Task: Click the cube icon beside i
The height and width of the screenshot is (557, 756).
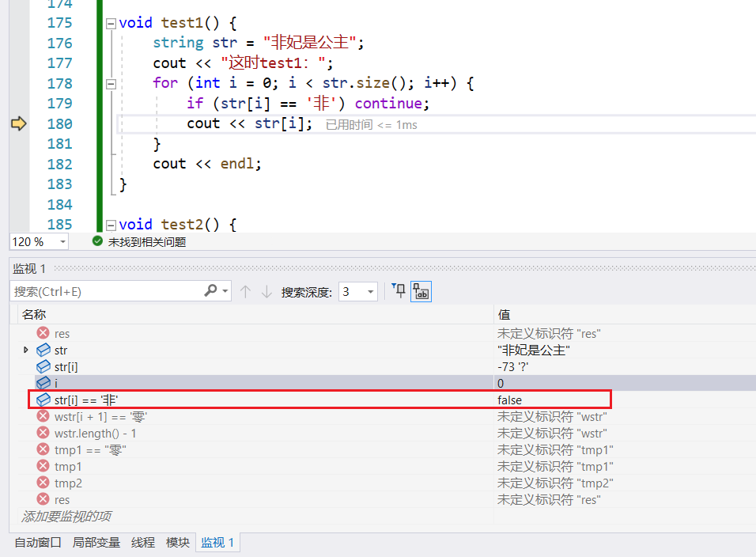Action: point(43,383)
